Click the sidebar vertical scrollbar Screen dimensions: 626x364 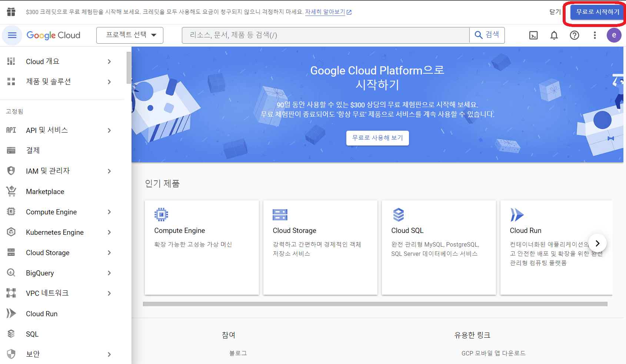(x=129, y=68)
